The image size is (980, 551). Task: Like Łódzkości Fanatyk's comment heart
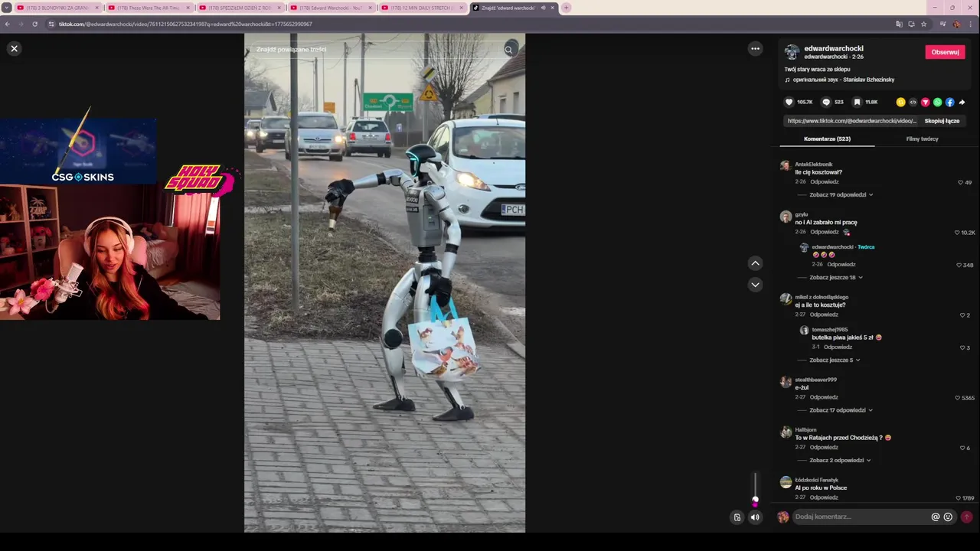[x=958, y=498]
